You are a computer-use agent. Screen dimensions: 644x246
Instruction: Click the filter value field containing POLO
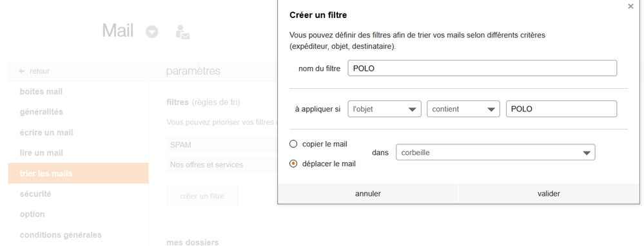561,109
